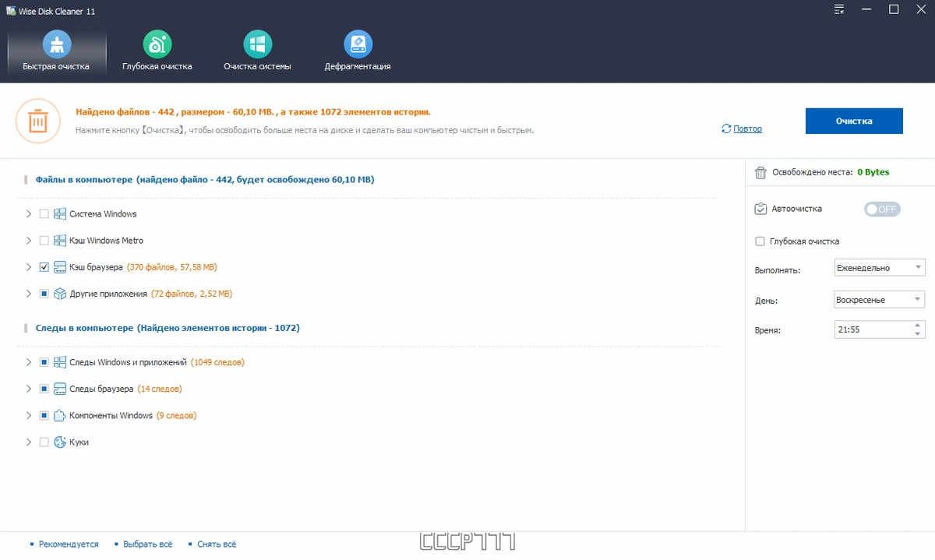Click the Снять всё link
Viewport: 935px width, 560px height.
click(217, 544)
